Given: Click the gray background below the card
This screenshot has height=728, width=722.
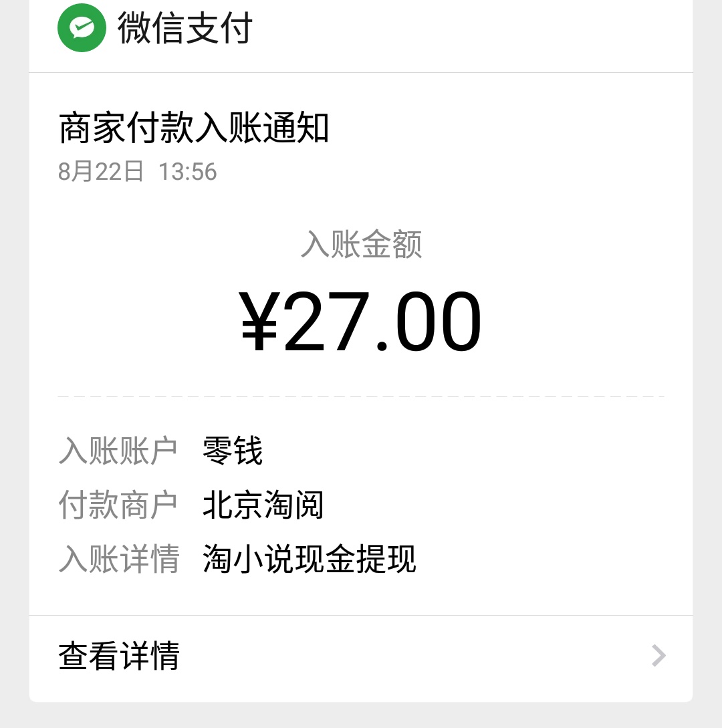Looking at the screenshot, I should coord(361,715).
